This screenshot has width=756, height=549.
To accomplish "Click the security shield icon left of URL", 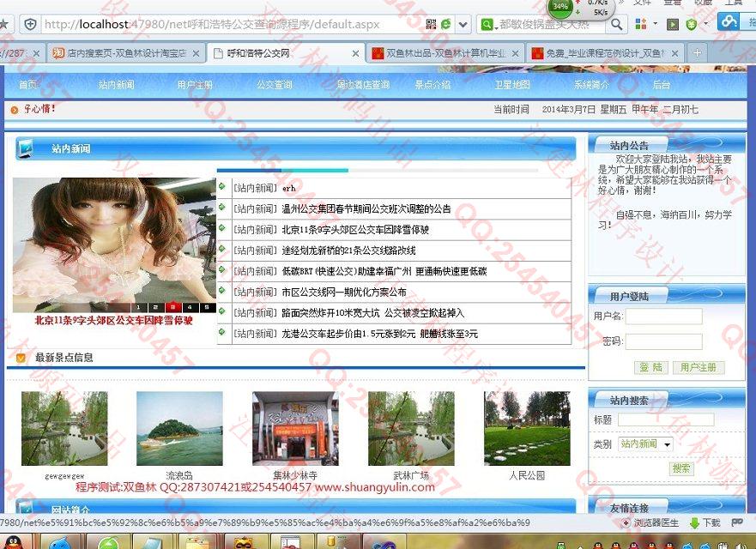I will (30, 24).
